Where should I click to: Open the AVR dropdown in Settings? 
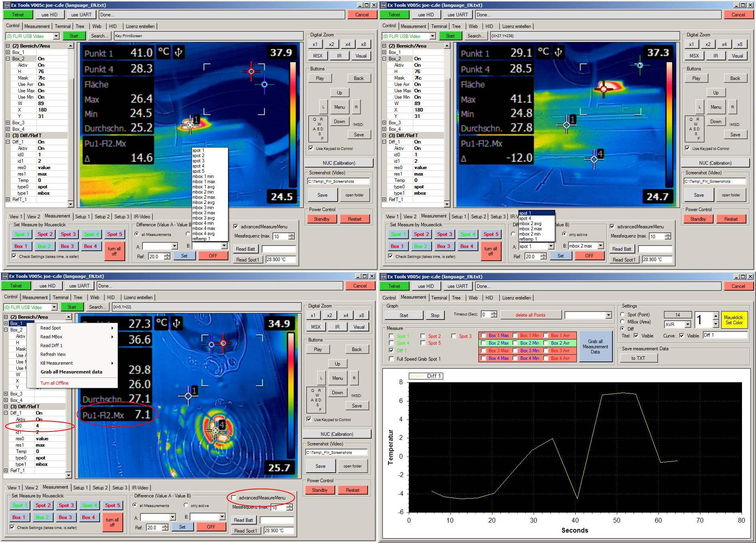[x=688, y=324]
